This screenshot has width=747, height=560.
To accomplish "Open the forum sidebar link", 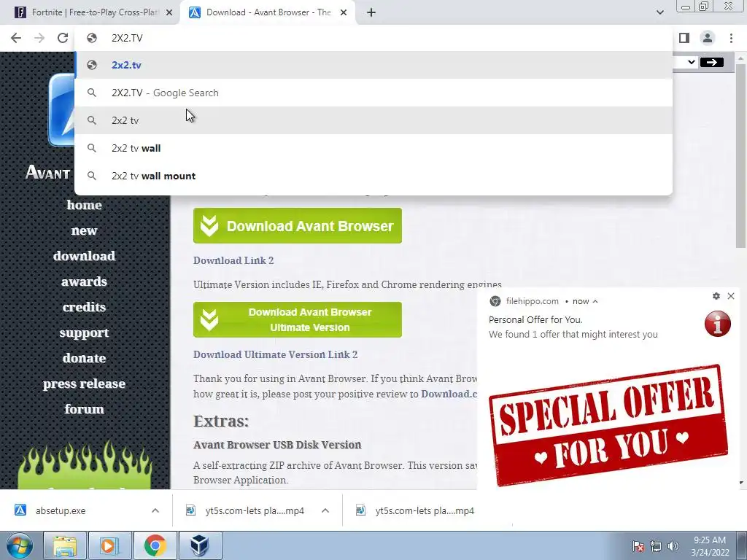I will (x=85, y=409).
